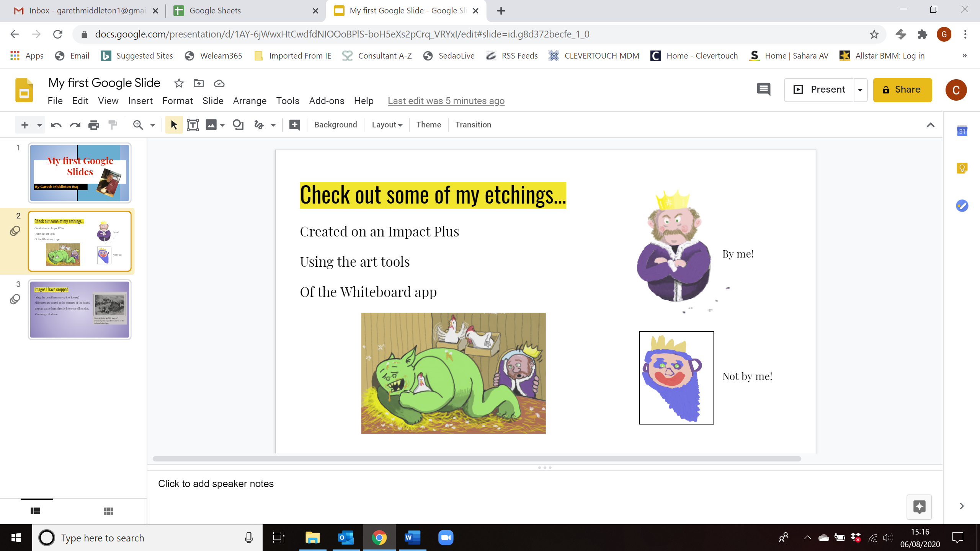Click the Move to folder icon
The image size is (980, 551).
(199, 83)
